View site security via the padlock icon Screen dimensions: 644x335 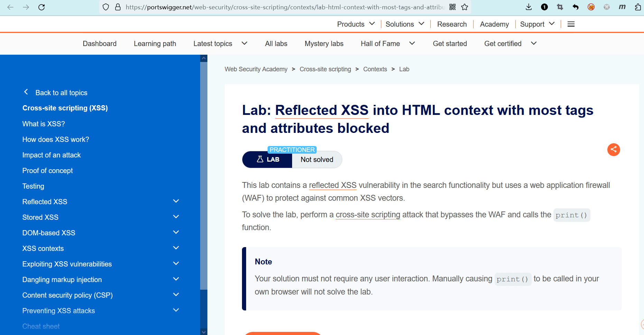118,7
